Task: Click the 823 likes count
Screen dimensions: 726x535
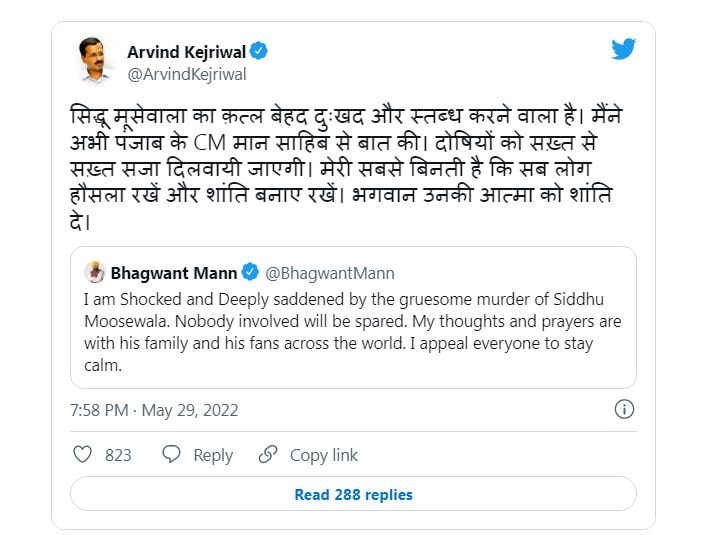Action: [118, 455]
